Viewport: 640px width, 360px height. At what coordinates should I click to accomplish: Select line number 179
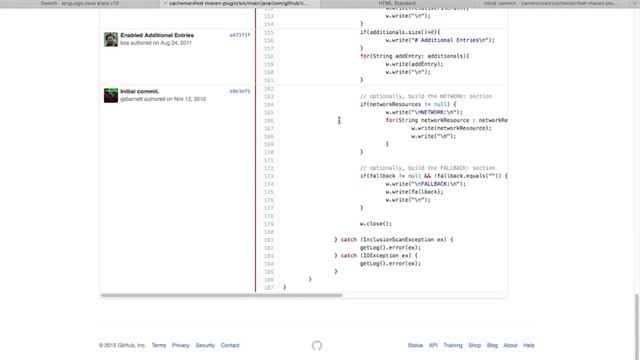[x=269, y=224]
